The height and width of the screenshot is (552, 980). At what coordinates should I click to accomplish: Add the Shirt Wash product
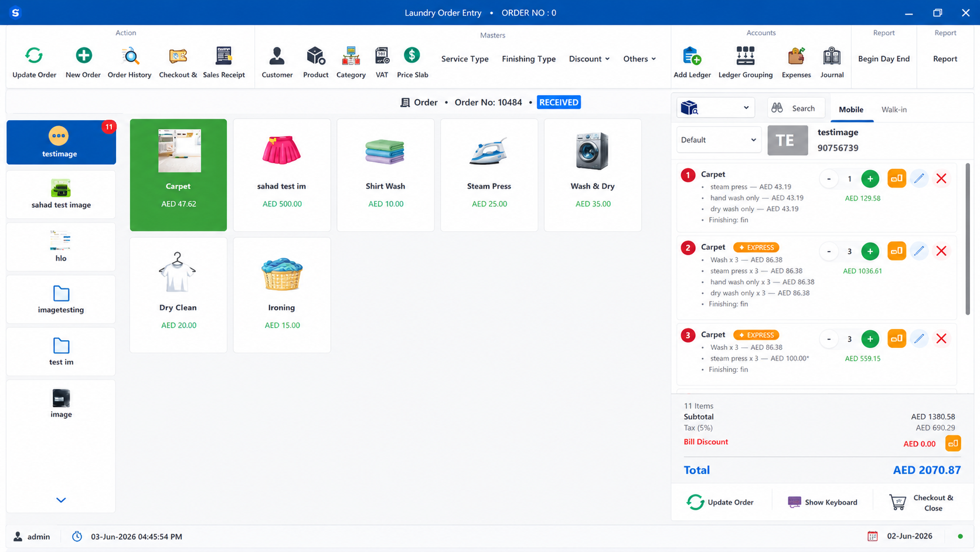coord(385,175)
